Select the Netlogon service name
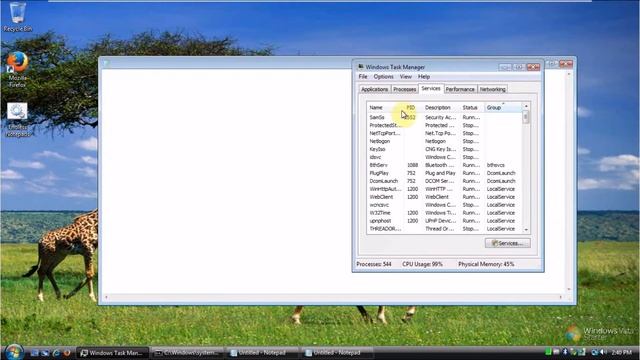Viewport: 640px width, 360px height. 380,141
